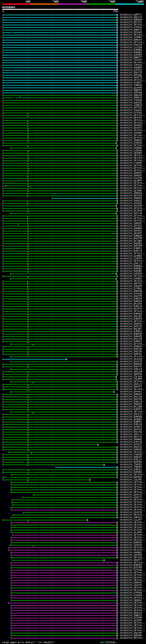
Task: Click hit label UniRef100_C5LQ09
Action: pyautogui.click(x=131, y=376)
